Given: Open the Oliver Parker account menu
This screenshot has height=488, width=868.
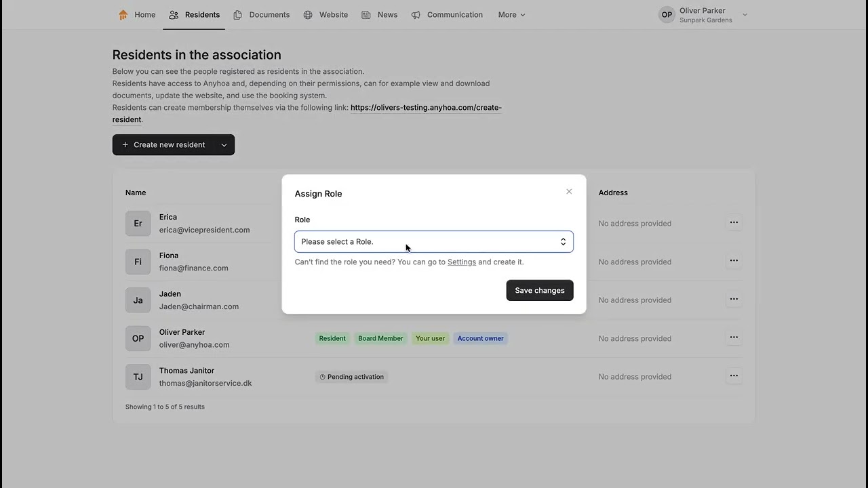Looking at the screenshot, I should click(x=703, y=15).
